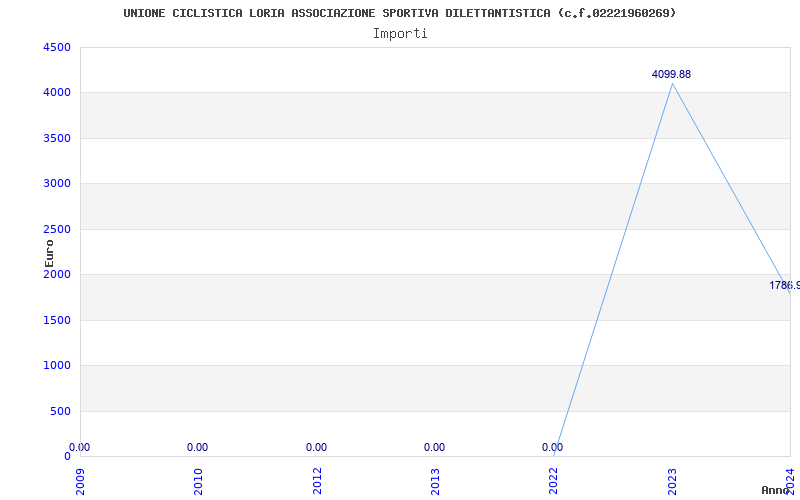Click the 4099.88 data label
This screenshot has width=800, height=500.
(x=671, y=74)
